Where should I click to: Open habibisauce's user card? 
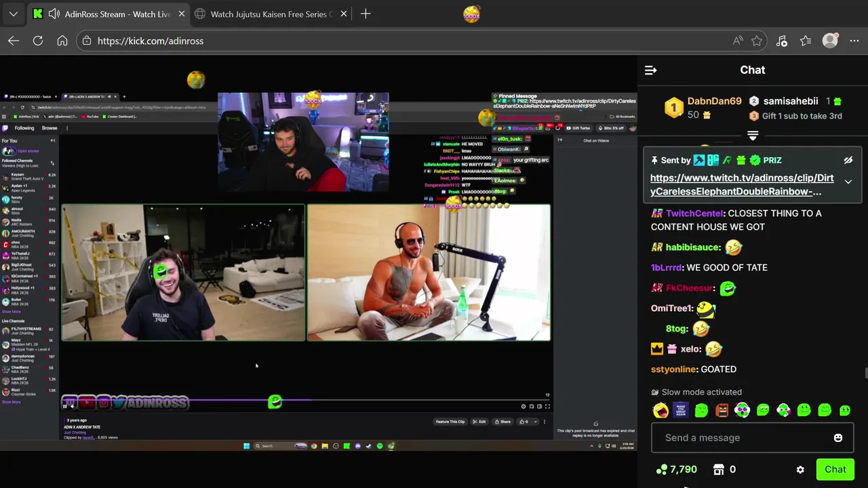(692, 247)
